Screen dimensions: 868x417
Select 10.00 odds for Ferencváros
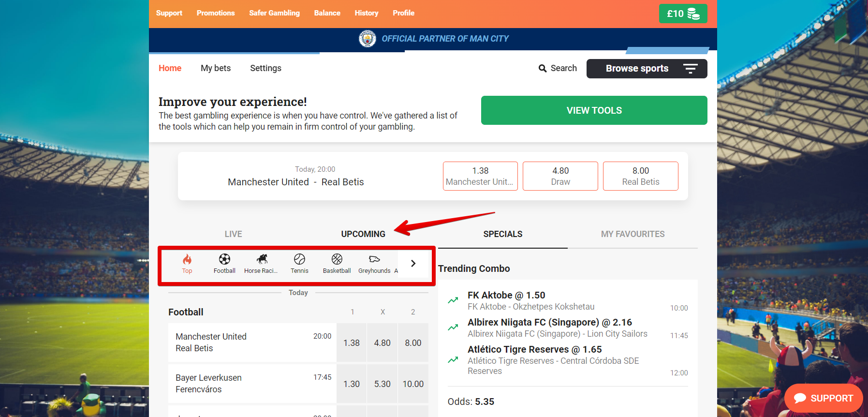[x=413, y=384]
